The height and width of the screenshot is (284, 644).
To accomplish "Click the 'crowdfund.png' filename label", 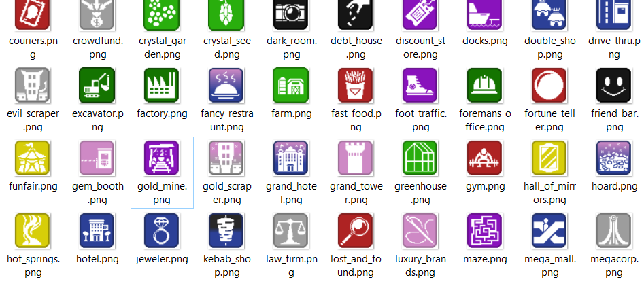I will pyautogui.click(x=97, y=48).
